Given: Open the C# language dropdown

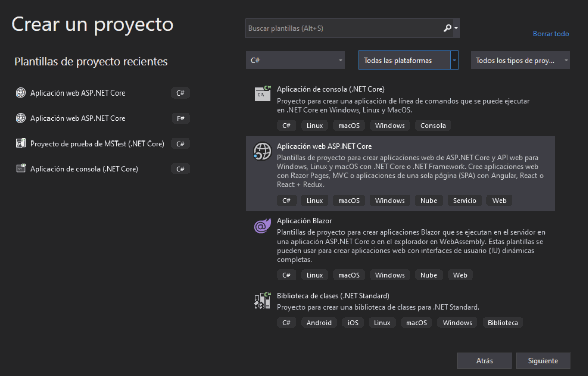Looking at the screenshot, I should pos(295,60).
